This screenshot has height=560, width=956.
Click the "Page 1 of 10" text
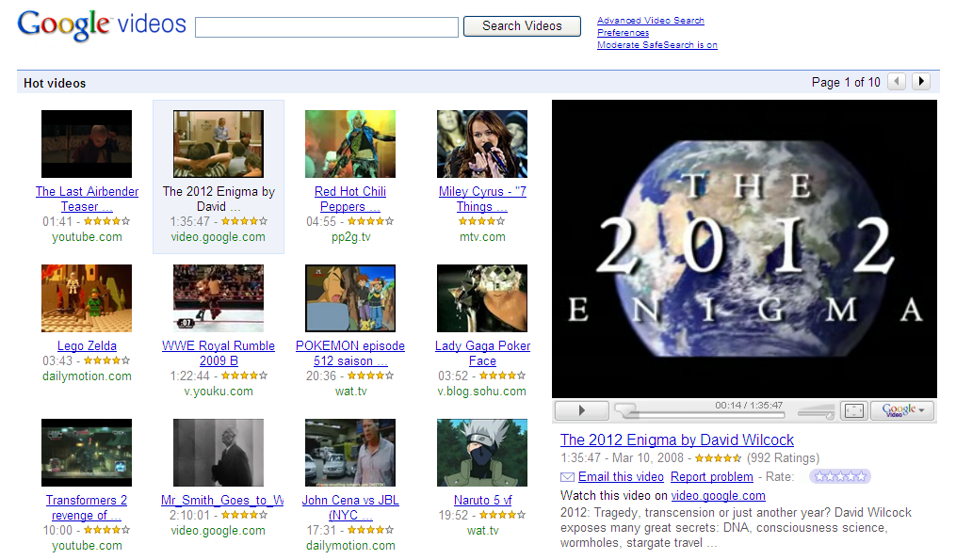tap(846, 82)
